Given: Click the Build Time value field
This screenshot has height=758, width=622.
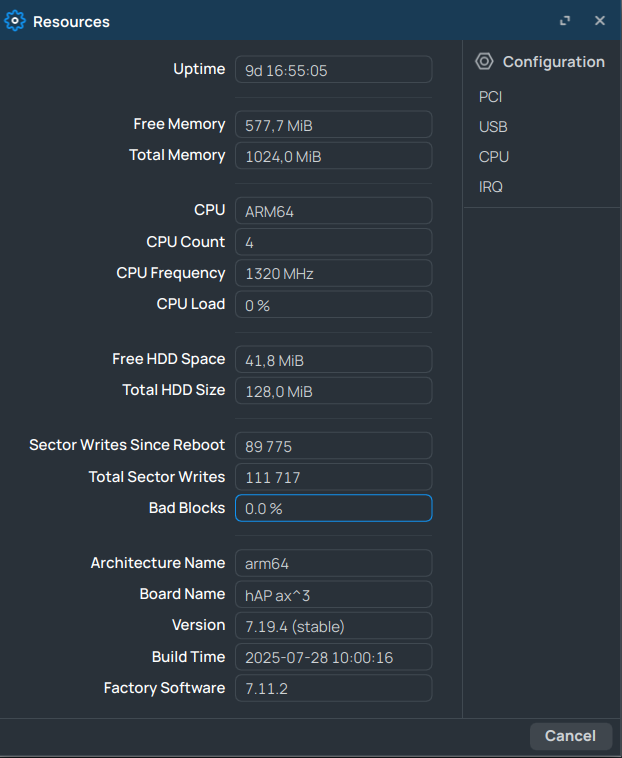Looking at the screenshot, I should tap(333, 657).
